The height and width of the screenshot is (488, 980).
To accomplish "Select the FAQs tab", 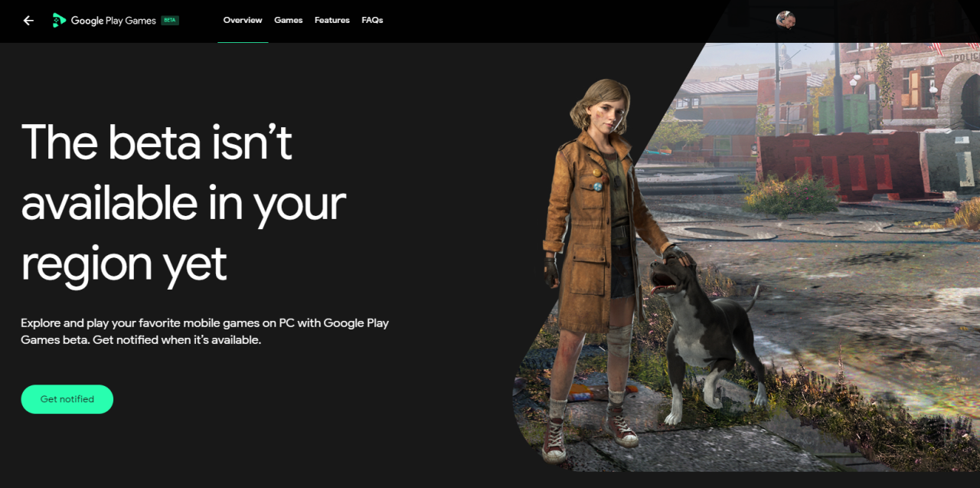I will coord(372,21).
